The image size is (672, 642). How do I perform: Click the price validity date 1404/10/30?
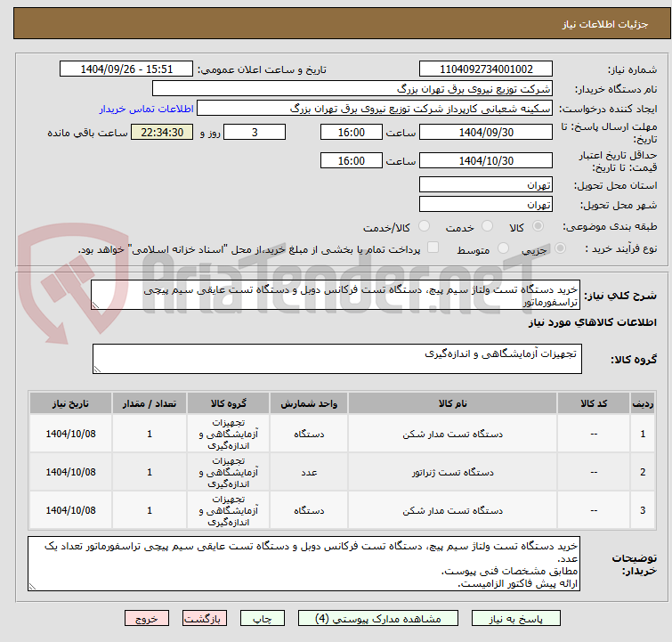pos(486,160)
